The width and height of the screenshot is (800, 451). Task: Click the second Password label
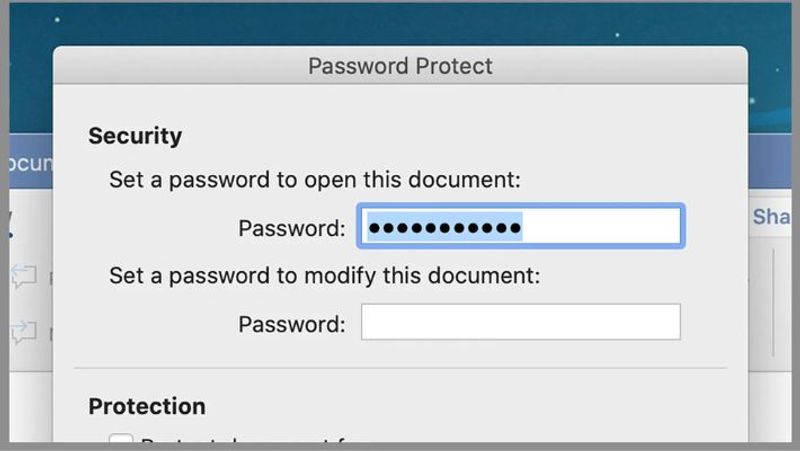[x=292, y=324]
